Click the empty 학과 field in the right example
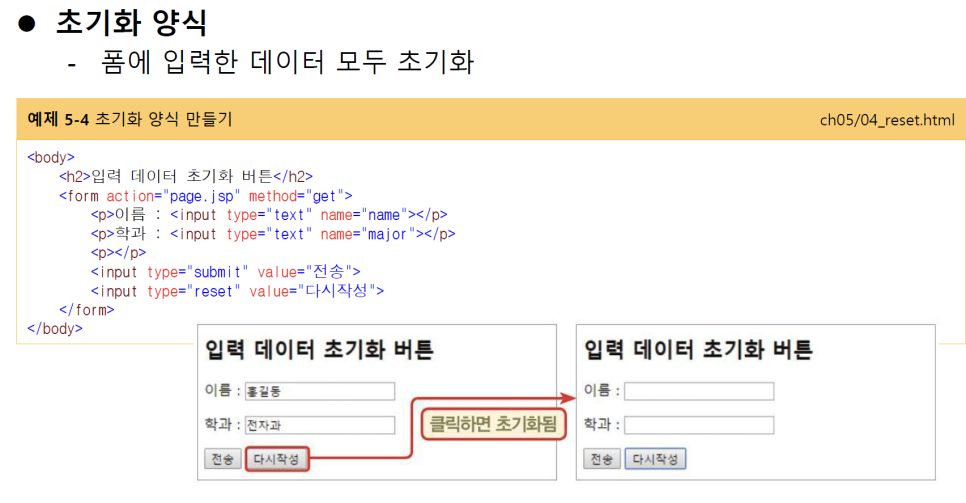Screen dimensions: 966x503 point(699,425)
